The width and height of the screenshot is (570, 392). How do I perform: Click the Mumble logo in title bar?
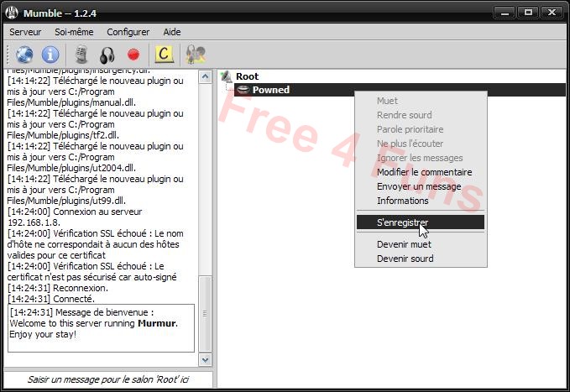pos(12,13)
